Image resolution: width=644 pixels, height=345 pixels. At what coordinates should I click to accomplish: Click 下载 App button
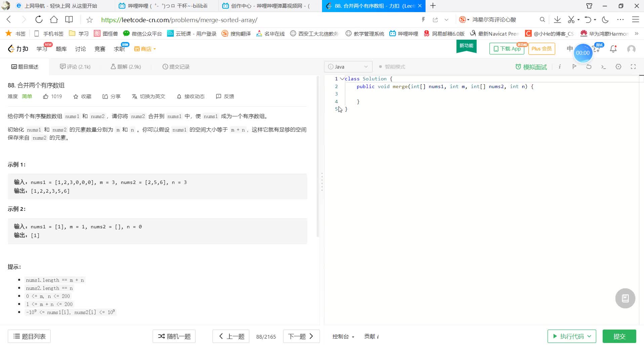pyautogui.click(x=507, y=49)
